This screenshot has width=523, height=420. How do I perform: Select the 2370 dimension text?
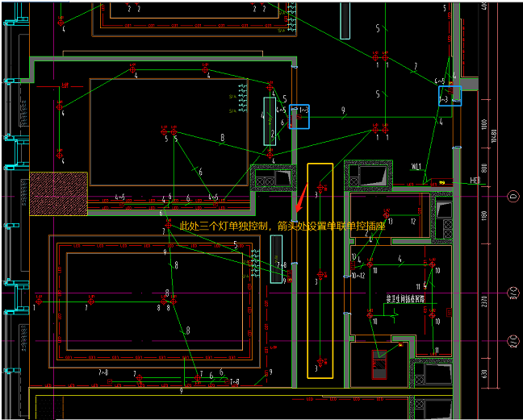[484, 301]
